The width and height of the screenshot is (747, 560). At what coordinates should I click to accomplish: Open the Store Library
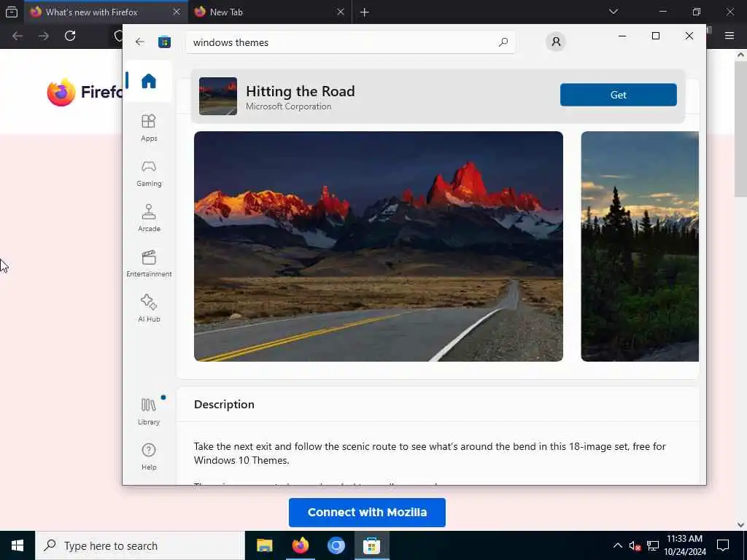coord(149,412)
